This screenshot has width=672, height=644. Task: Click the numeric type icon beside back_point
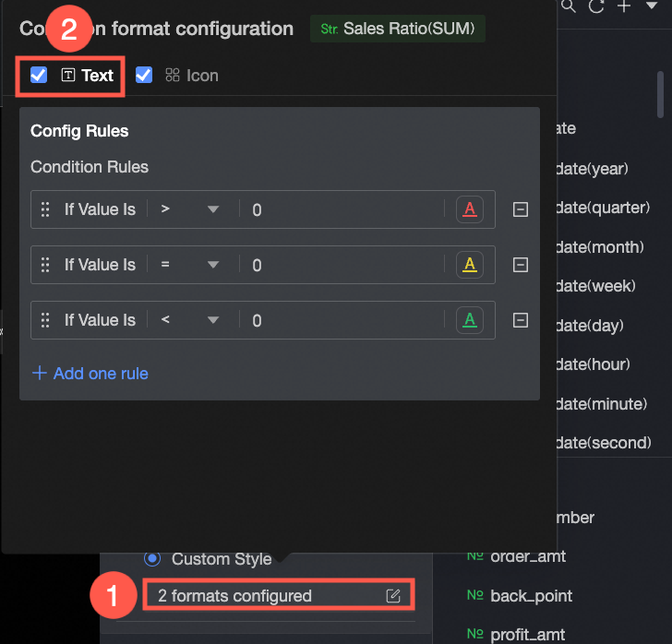pyautogui.click(x=474, y=595)
